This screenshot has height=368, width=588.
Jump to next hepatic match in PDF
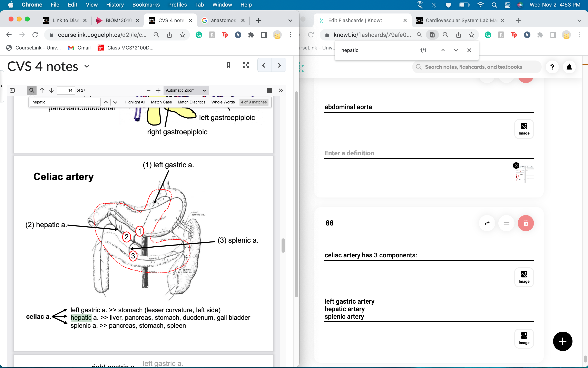115,102
